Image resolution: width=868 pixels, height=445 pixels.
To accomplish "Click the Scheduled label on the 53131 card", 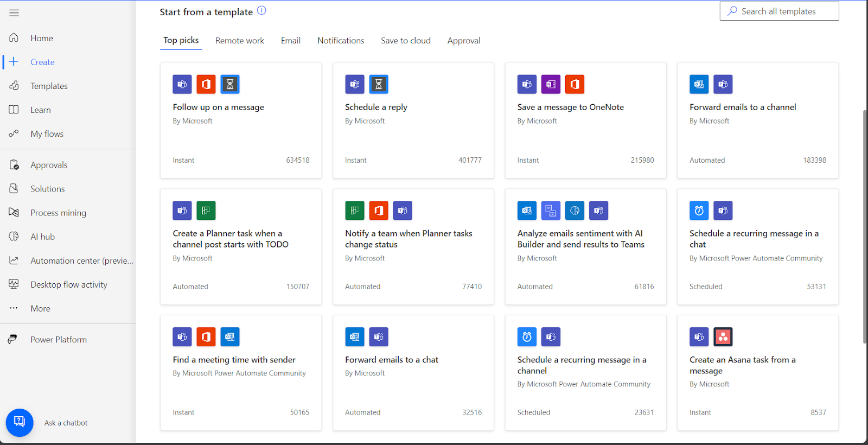I will pos(706,287).
